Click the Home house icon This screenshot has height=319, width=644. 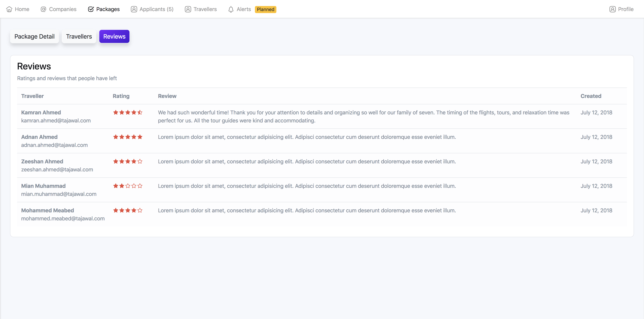pyautogui.click(x=9, y=9)
